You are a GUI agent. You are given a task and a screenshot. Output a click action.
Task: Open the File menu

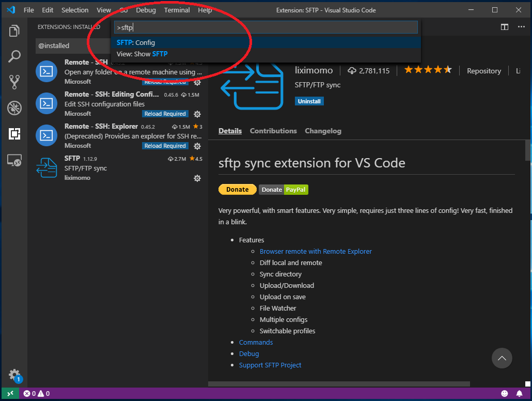coord(28,10)
